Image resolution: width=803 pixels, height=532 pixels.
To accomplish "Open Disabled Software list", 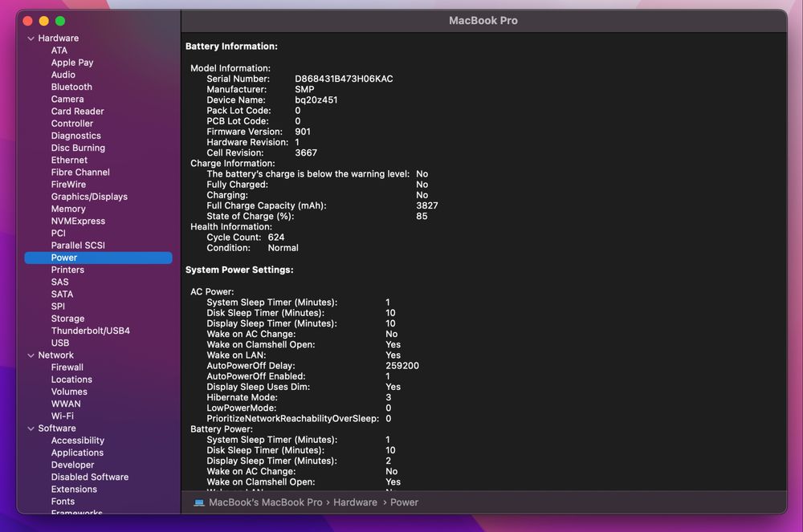I will pos(90,477).
